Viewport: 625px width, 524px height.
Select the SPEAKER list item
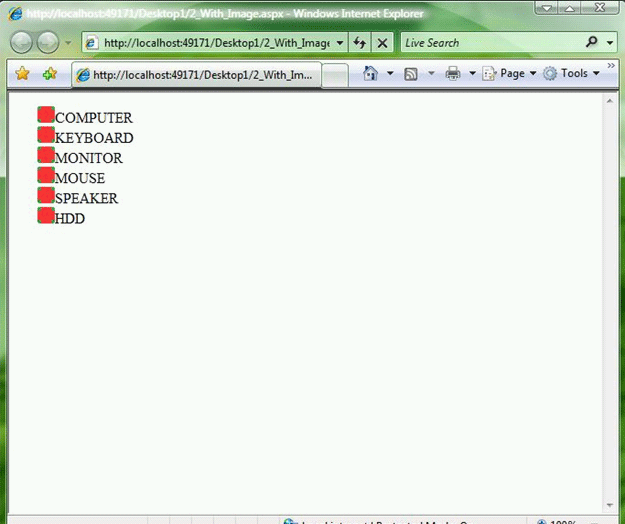click(86, 198)
